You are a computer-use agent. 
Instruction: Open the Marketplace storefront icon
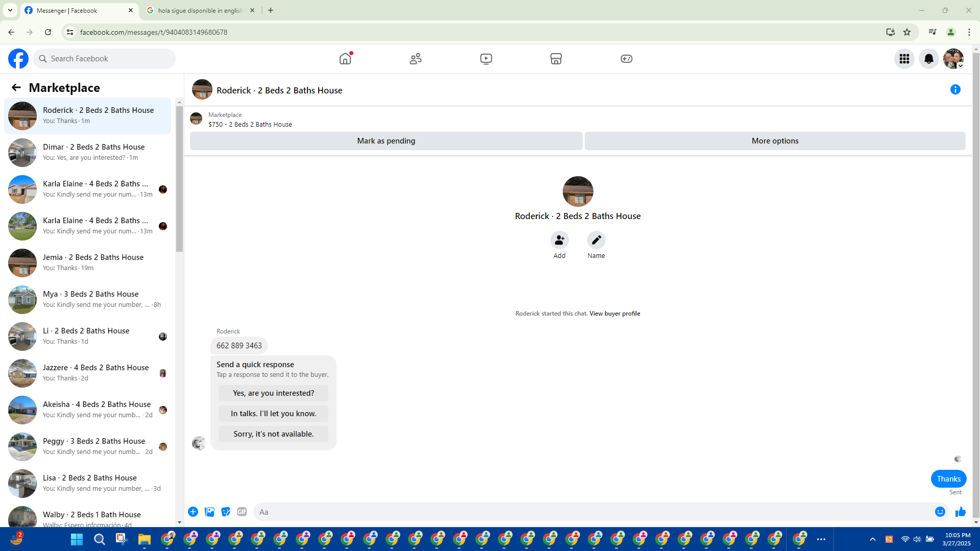(x=556, y=59)
